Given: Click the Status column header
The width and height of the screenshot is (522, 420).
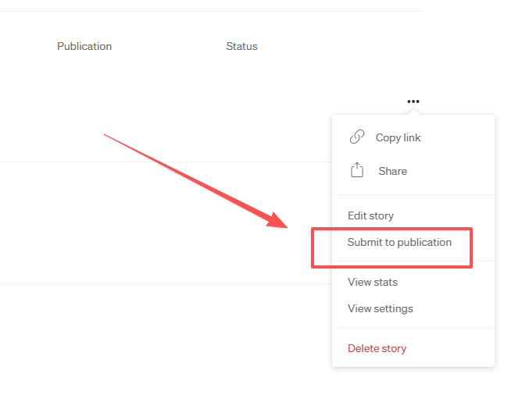Looking at the screenshot, I should pos(241,46).
